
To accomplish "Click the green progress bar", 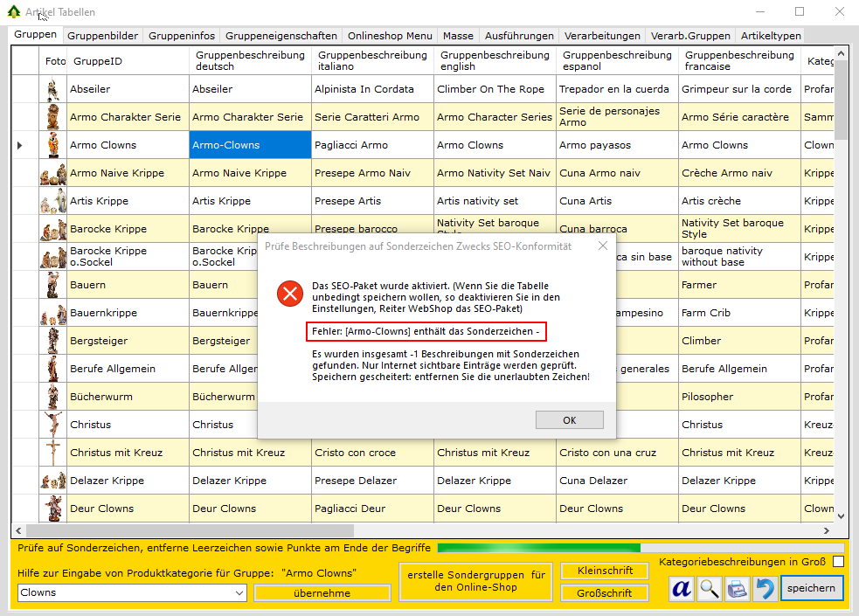I will (537, 548).
